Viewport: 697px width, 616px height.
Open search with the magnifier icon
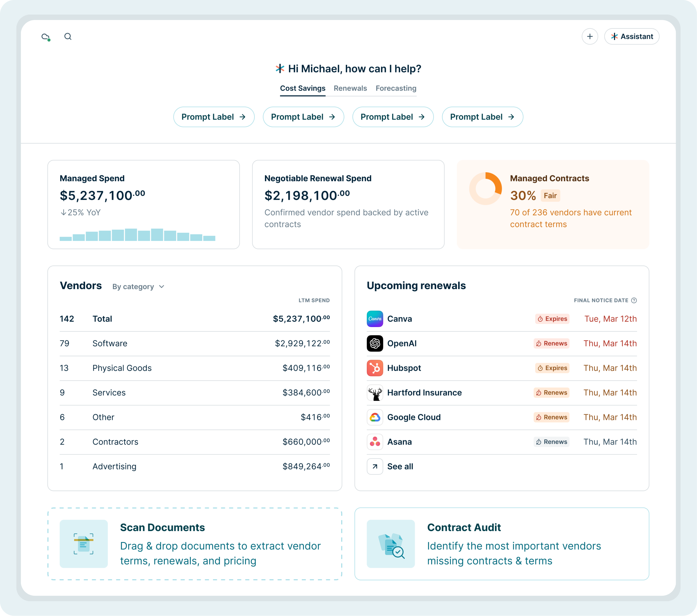(68, 36)
